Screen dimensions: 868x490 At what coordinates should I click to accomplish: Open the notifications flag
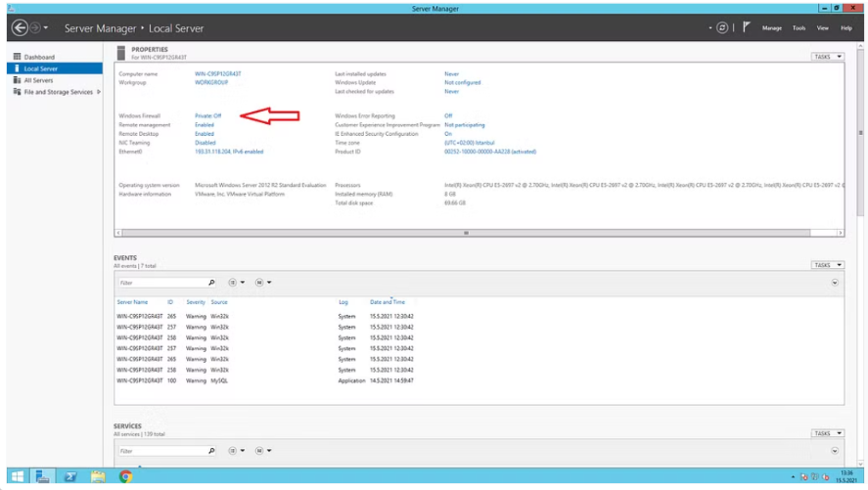[x=747, y=27]
